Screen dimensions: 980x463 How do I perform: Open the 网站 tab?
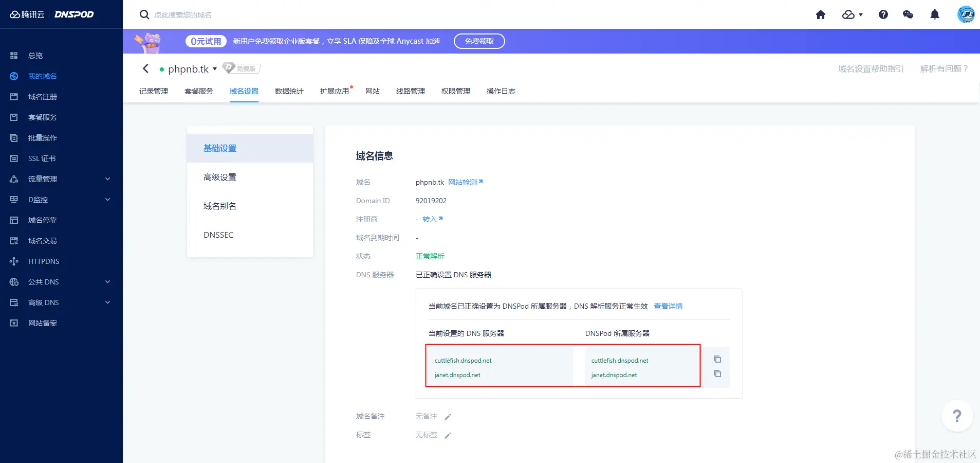373,91
